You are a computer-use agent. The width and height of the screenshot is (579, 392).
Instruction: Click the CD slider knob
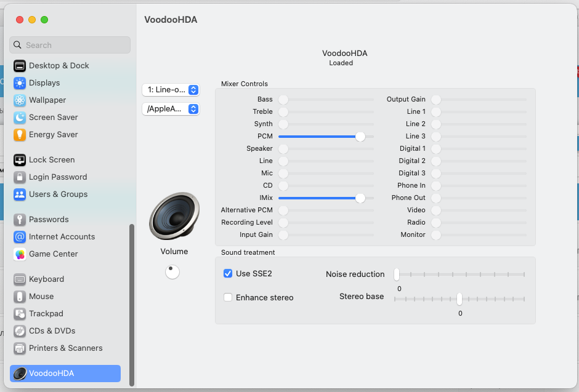[283, 185]
